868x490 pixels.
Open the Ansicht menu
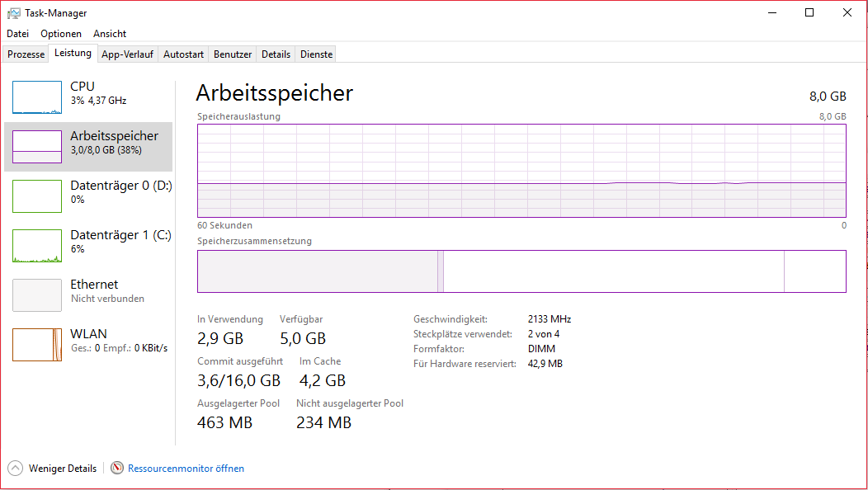[110, 34]
